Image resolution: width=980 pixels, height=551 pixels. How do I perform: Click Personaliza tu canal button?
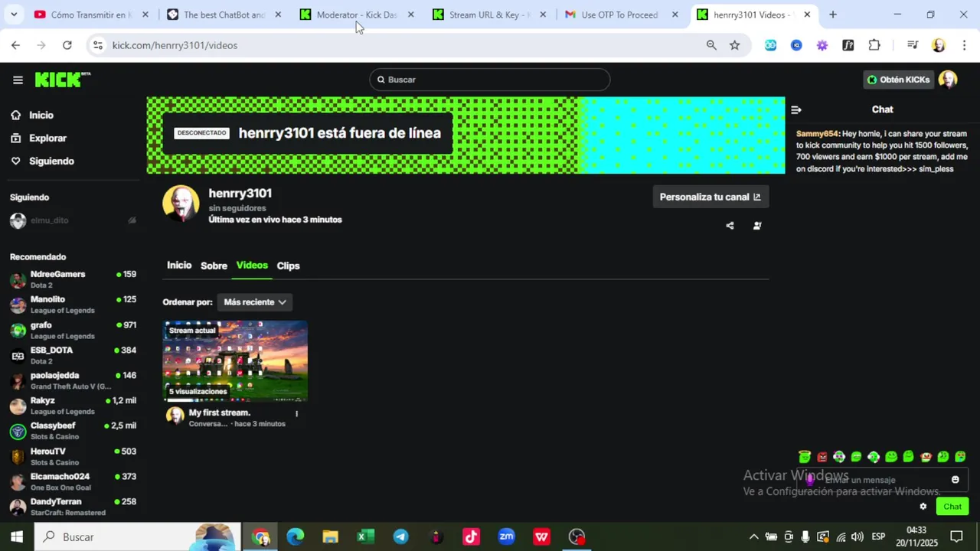click(710, 197)
